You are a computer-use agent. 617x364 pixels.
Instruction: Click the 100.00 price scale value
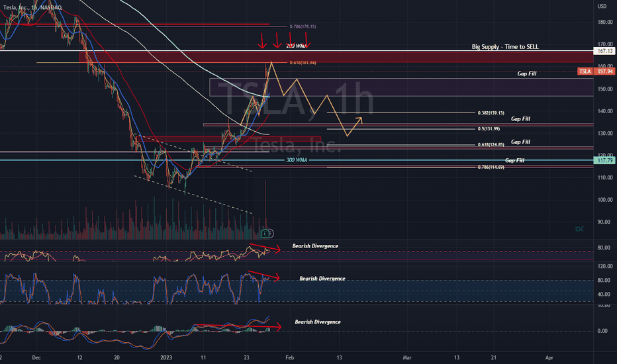(x=605, y=200)
